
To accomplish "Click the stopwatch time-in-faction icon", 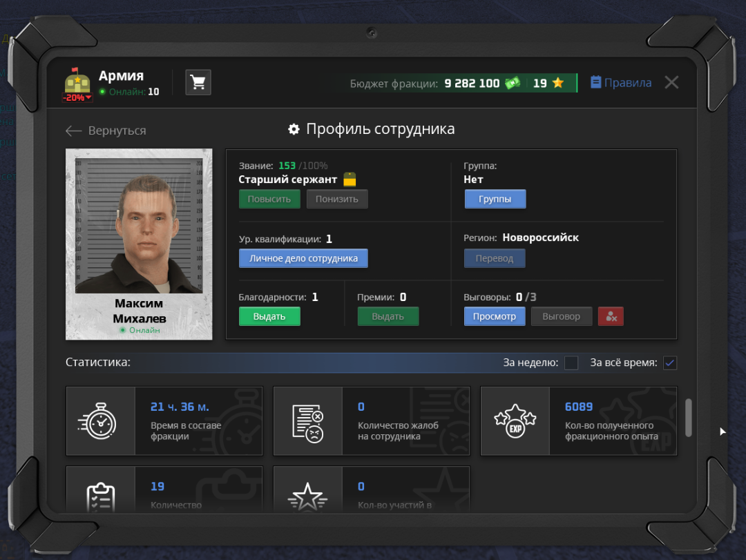I will pyautogui.click(x=101, y=421).
